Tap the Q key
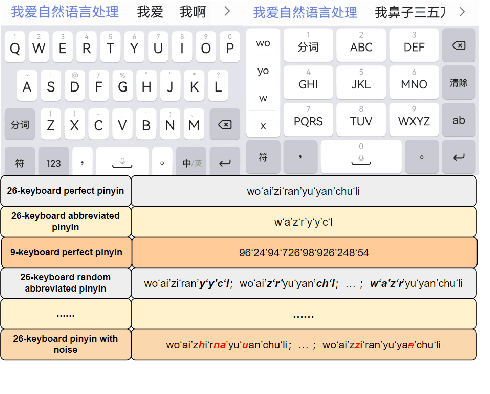 (15, 47)
